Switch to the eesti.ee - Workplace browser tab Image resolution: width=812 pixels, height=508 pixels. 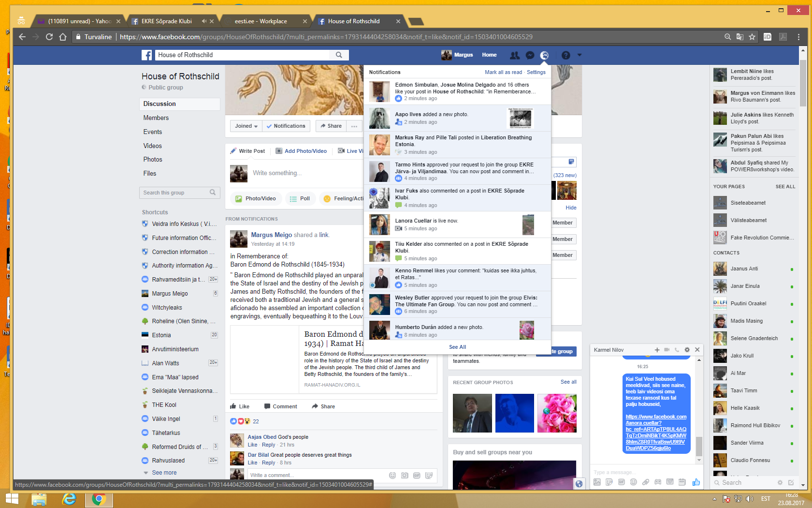261,21
